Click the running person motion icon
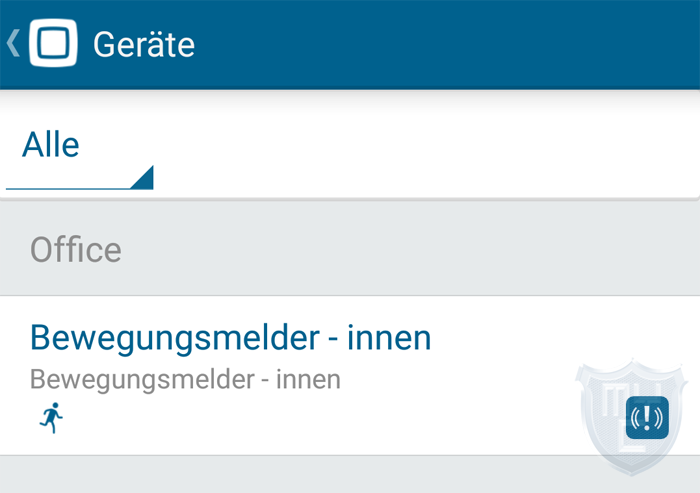 click(51, 418)
